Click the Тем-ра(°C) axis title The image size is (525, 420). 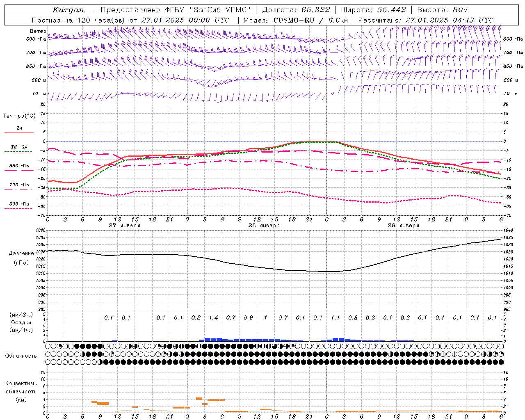[x=19, y=116]
